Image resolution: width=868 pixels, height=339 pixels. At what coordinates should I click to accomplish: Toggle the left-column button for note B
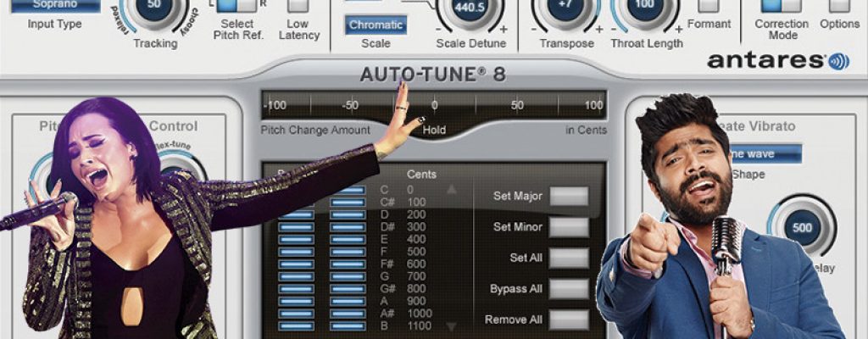coord(296,325)
